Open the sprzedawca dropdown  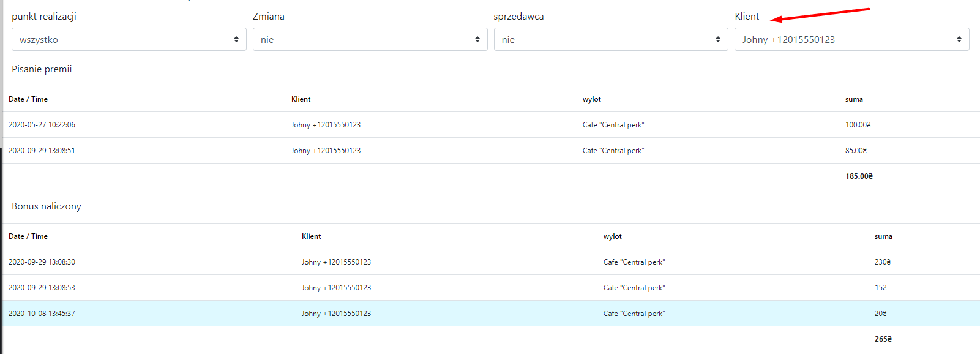click(x=611, y=39)
